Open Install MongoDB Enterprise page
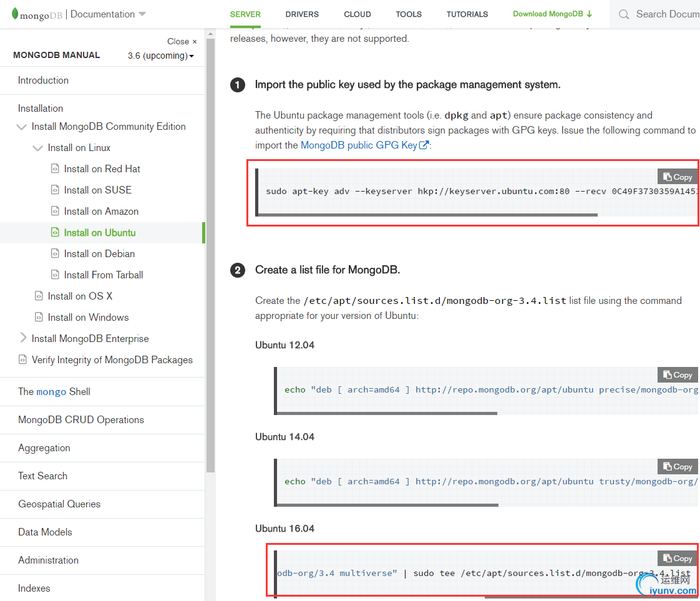Image resolution: width=700 pixels, height=601 pixels. tap(90, 339)
